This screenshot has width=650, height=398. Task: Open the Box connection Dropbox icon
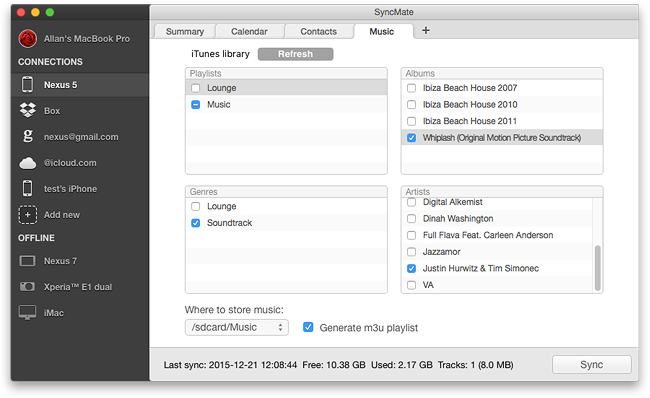(27, 110)
